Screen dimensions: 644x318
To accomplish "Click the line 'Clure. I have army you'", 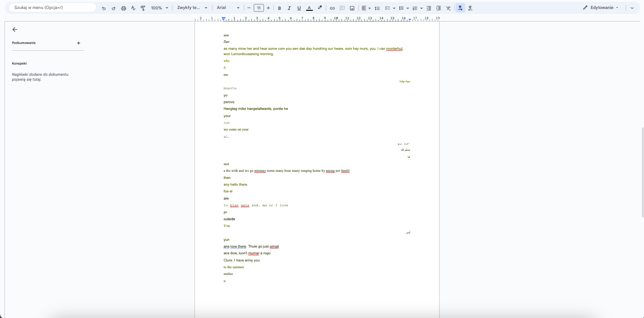I will pyautogui.click(x=242, y=260).
